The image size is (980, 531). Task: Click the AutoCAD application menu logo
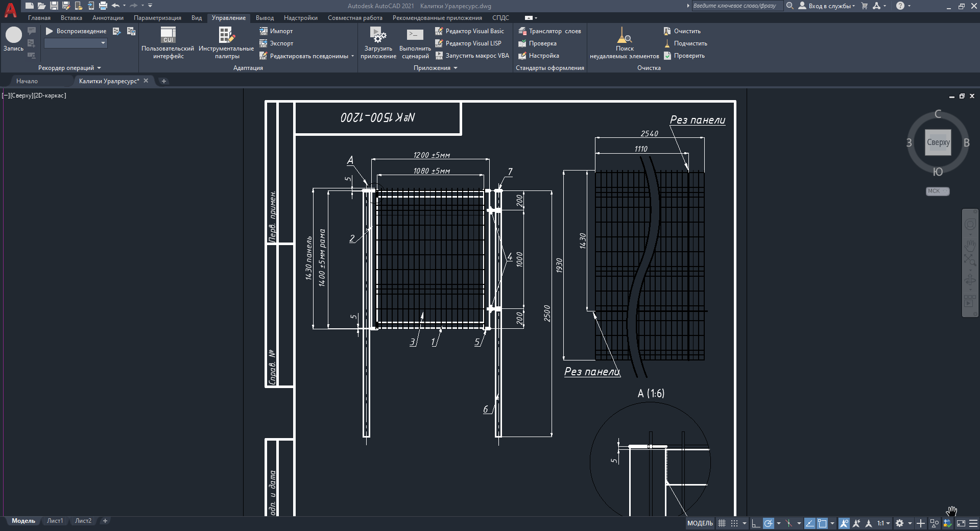coord(10,9)
